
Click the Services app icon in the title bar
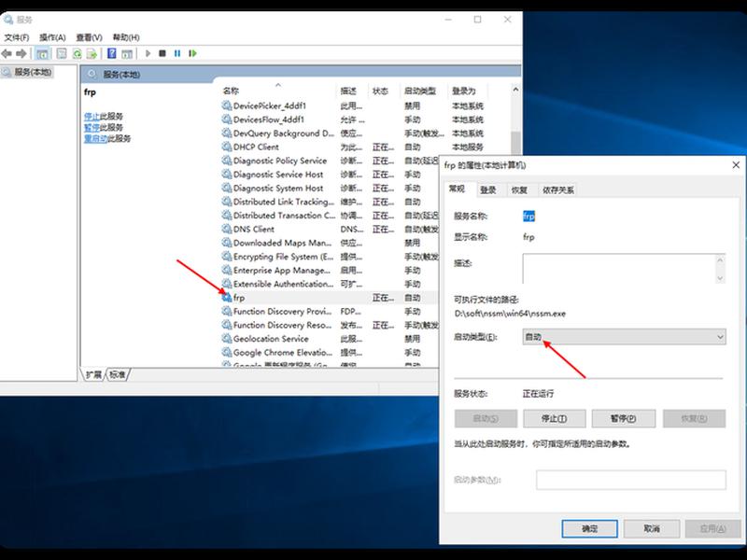click(8, 20)
